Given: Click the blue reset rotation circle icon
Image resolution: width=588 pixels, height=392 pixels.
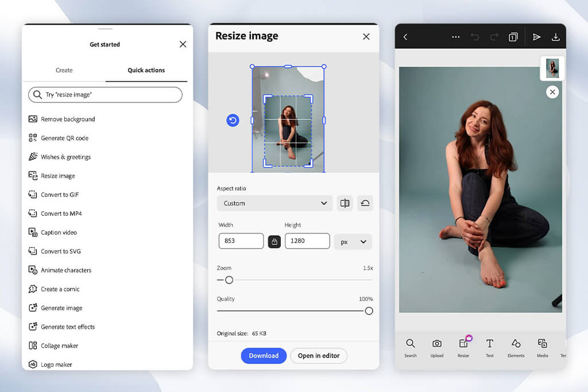Looking at the screenshot, I should click(x=233, y=121).
